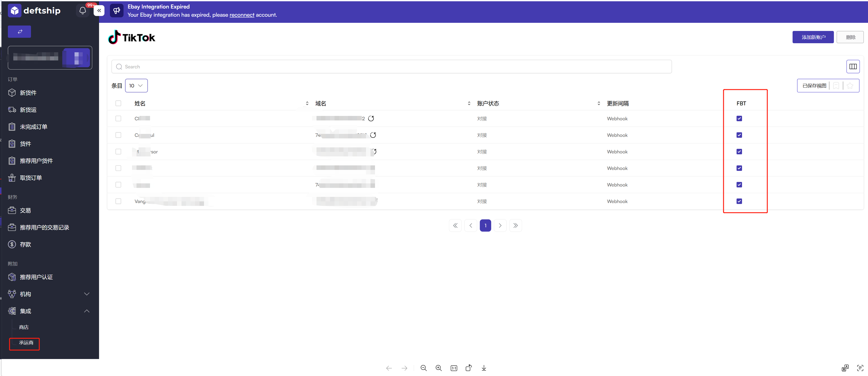Go to first page of results

coord(455,226)
